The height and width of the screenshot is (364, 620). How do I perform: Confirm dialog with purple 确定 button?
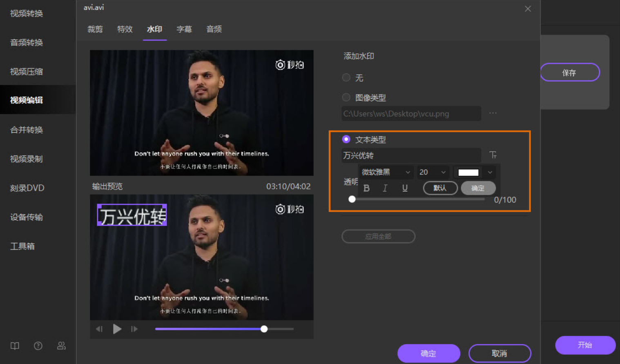[429, 353]
